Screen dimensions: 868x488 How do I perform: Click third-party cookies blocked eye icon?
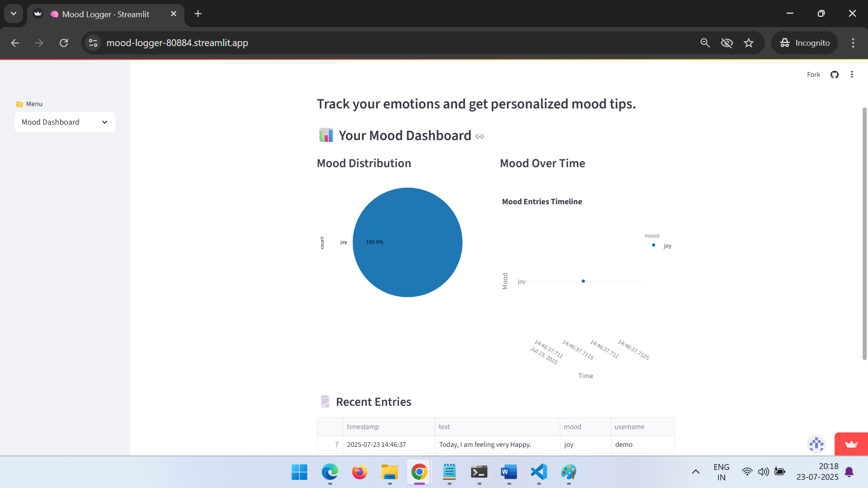coord(727,43)
